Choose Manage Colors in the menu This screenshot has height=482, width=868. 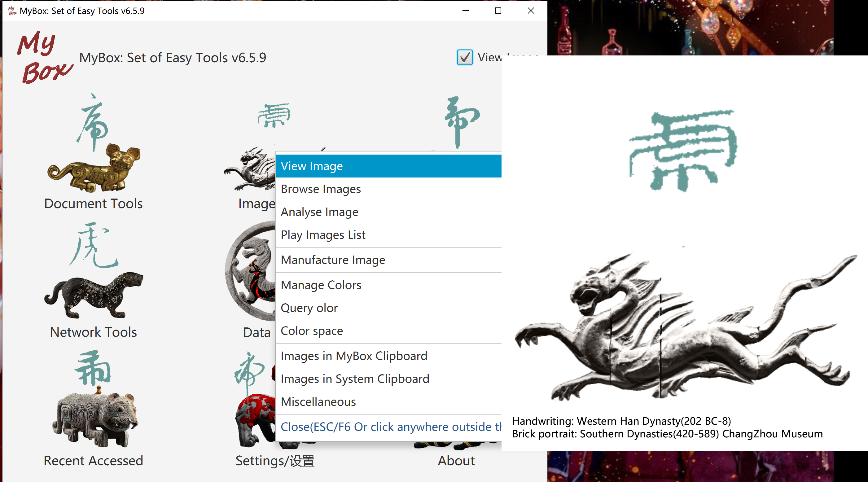click(388, 285)
